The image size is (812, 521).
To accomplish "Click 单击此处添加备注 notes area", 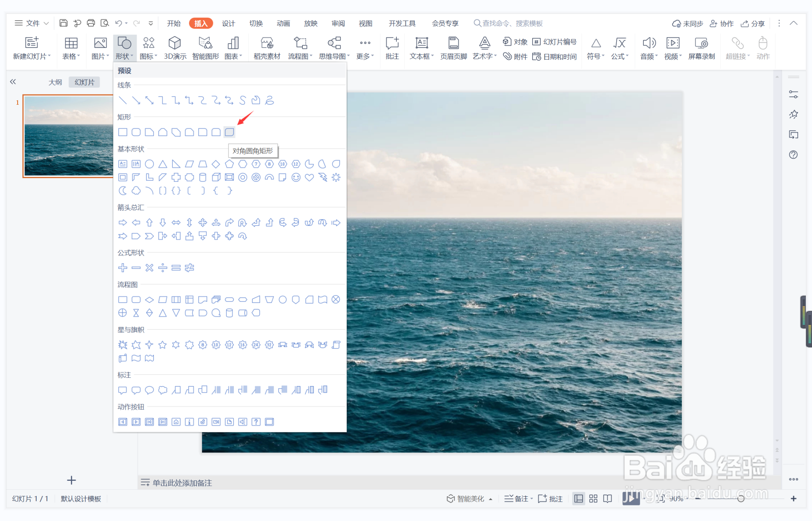I will (x=182, y=483).
